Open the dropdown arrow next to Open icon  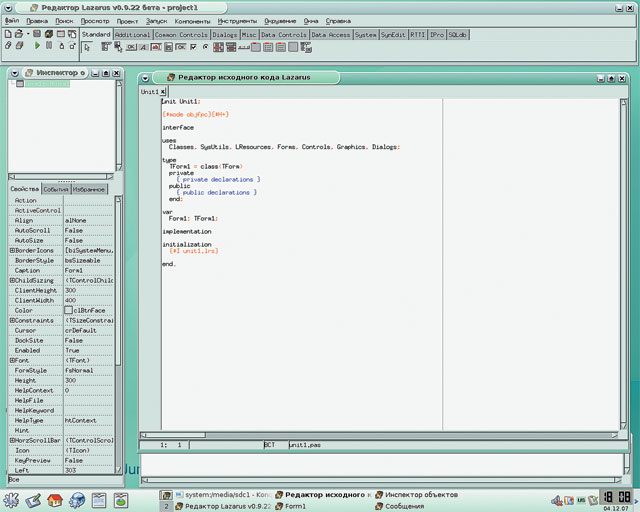click(x=28, y=34)
